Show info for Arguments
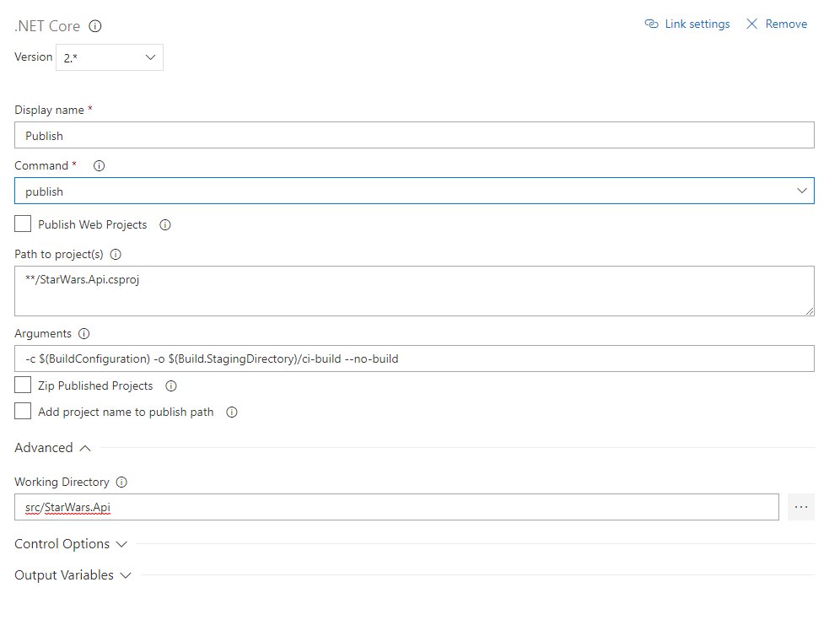The image size is (840, 620). click(x=84, y=334)
